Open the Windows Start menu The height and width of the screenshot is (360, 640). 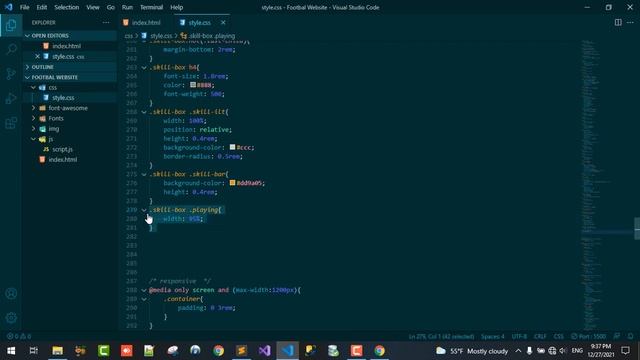point(11,351)
